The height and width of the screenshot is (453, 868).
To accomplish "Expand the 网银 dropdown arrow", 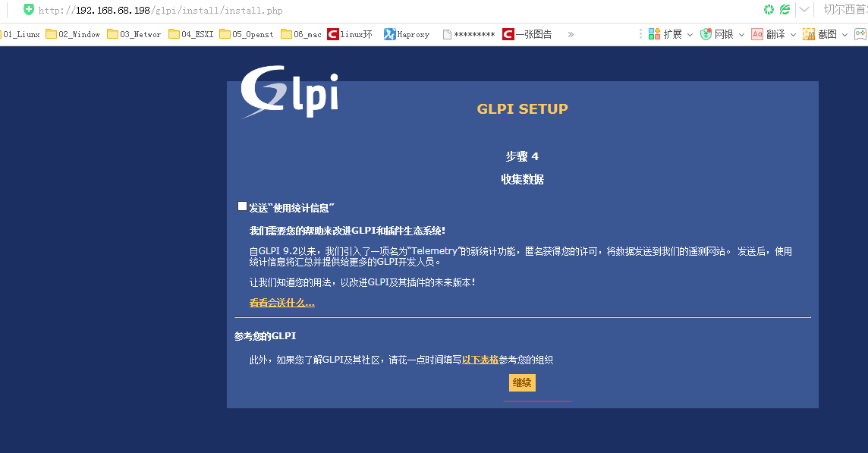I will [x=741, y=35].
